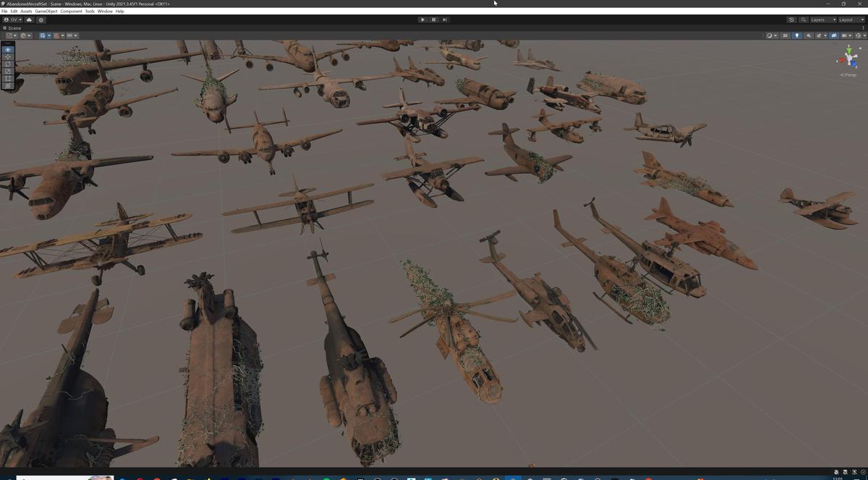The image size is (868, 480).
Task: Select the Rect tool
Action: coord(8,78)
